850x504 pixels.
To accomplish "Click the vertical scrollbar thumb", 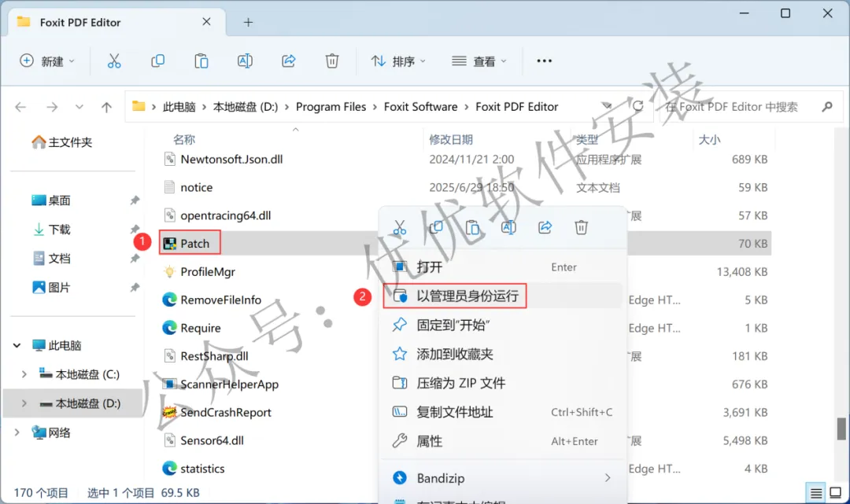I will tap(841, 429).
